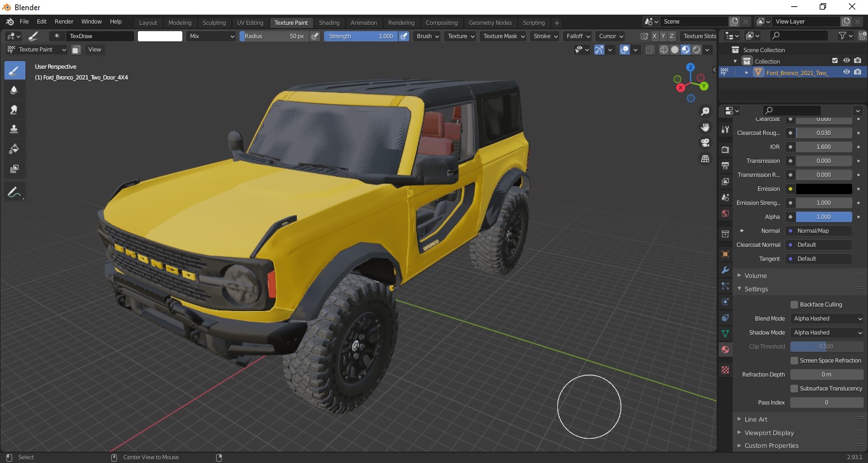Select the Mask tool
This screenshot has height=463, width=868.
(x=15, y=169)
